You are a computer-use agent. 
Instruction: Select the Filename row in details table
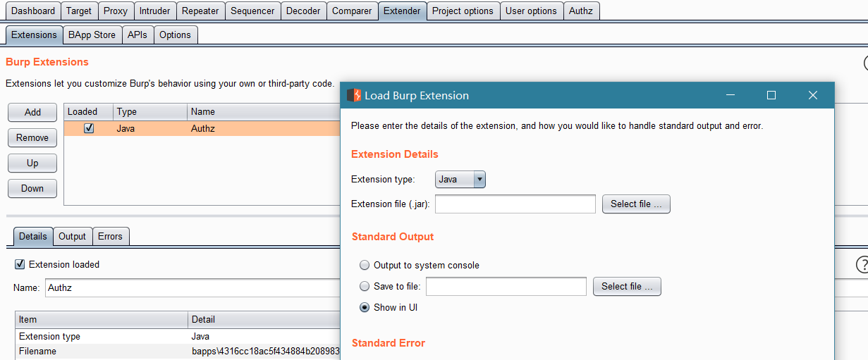click(178, 351)
